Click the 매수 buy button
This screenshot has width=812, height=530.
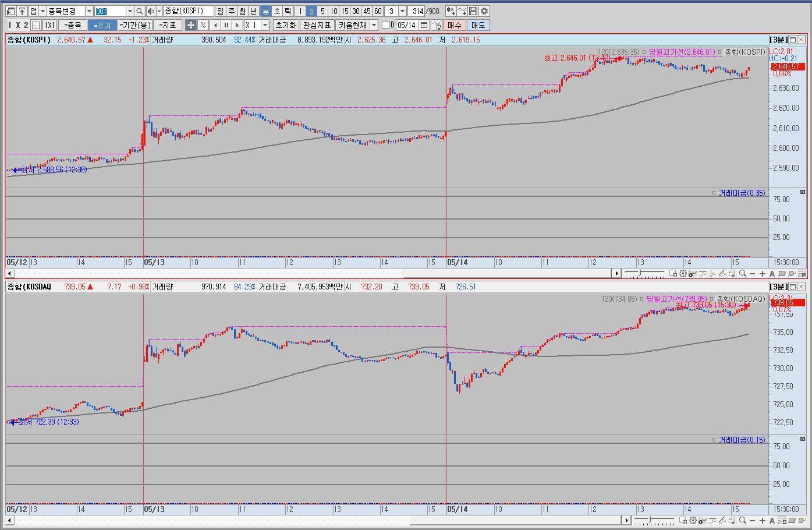(x=454, y=25)
